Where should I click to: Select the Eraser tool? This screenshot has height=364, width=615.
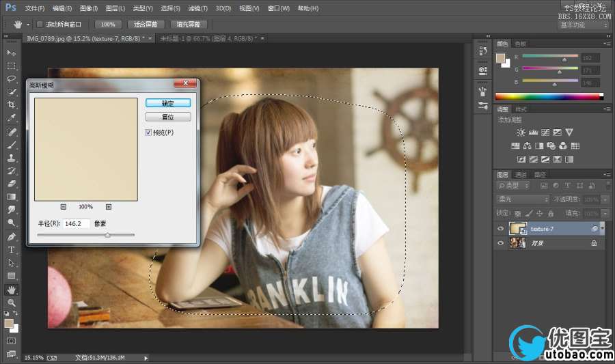(11, 184)
